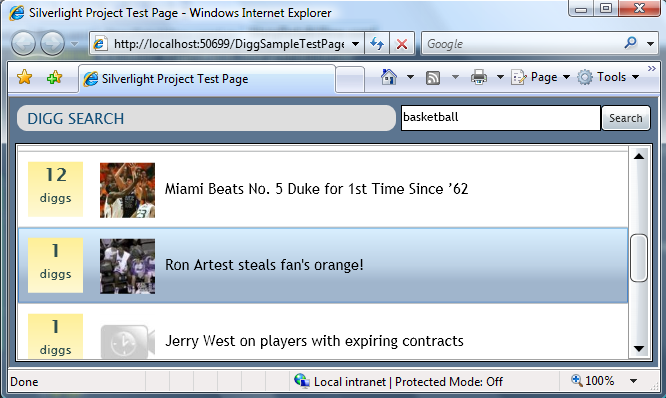Go forward with the browser Forward arrow

click(x=52, y=43)
